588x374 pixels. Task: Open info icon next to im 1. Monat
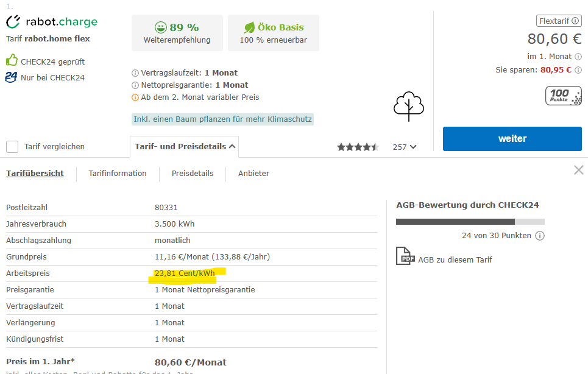click(x=578, y=57)
